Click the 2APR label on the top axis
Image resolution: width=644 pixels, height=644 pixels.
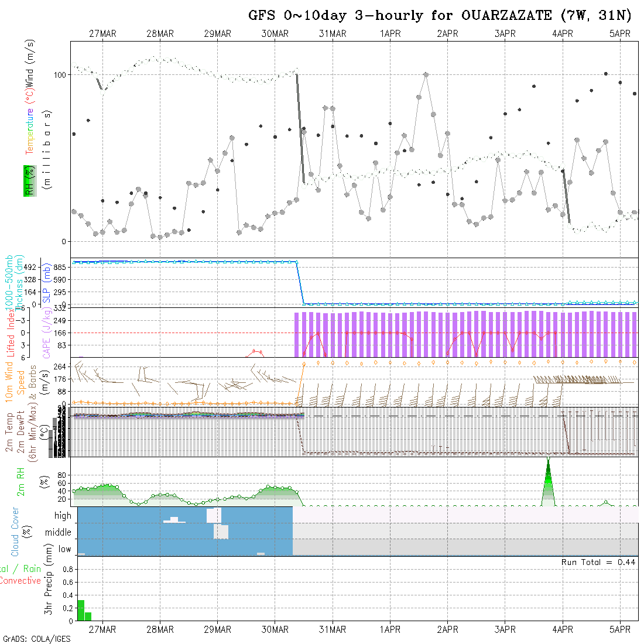point(448,34)
